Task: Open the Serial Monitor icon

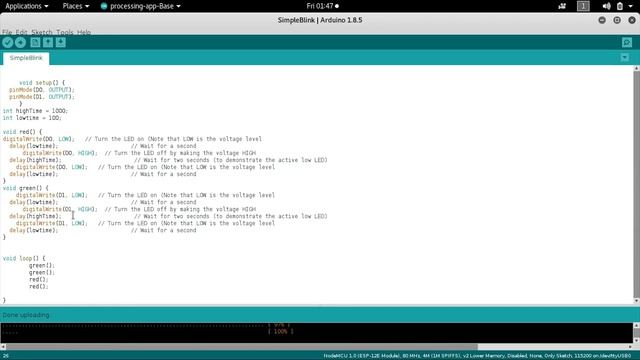Action: tap(627, 42)
